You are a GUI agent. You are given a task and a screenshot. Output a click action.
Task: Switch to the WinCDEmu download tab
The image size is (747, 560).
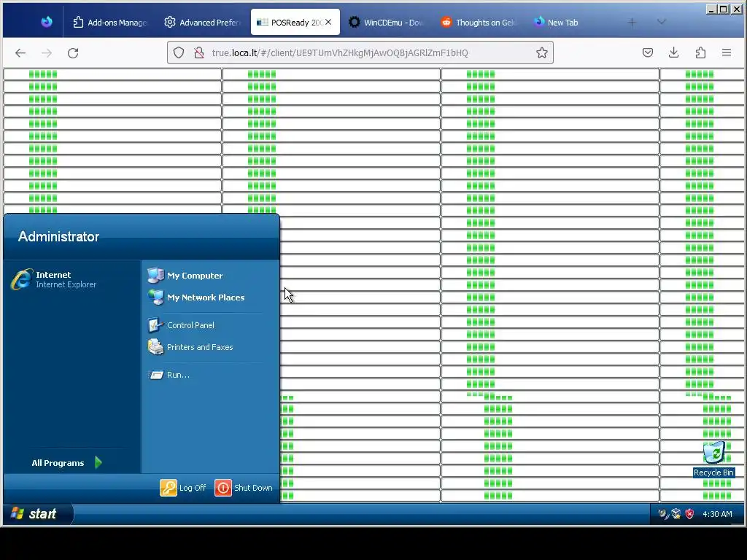click(386, 23)
